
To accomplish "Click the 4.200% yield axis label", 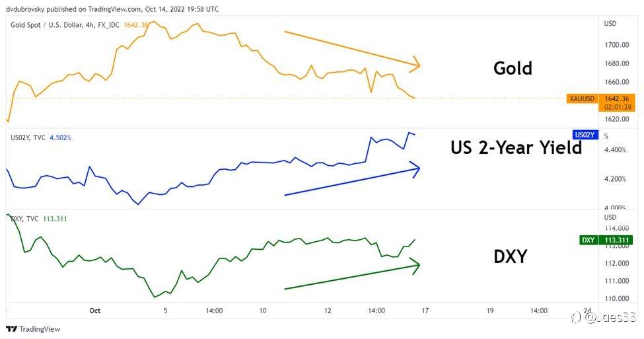I will [616, 179].
